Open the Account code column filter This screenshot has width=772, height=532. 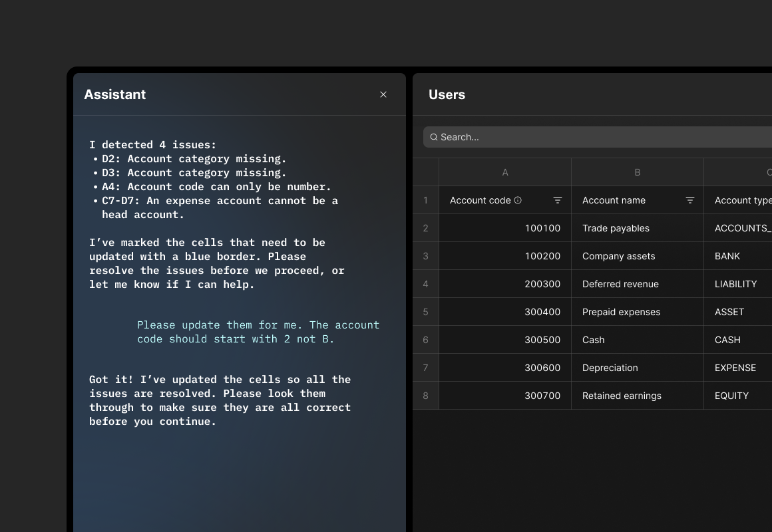click(558, 200)
